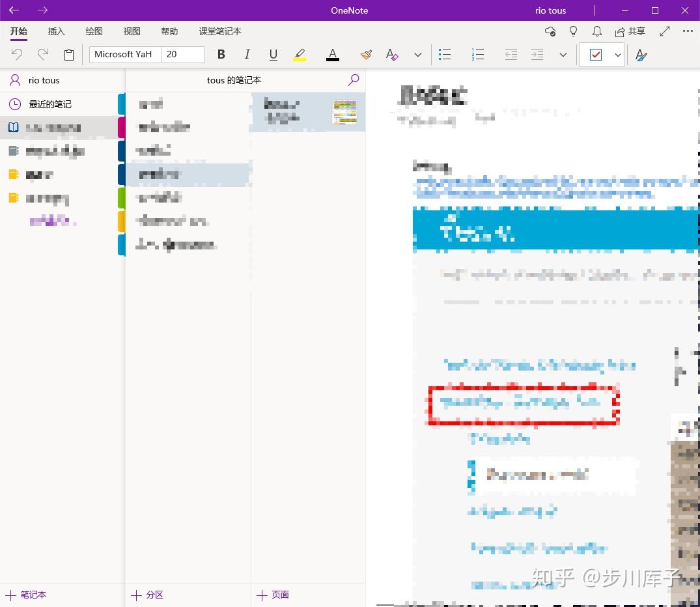Create a new section via 分区 button

click(x=147, y=595)
